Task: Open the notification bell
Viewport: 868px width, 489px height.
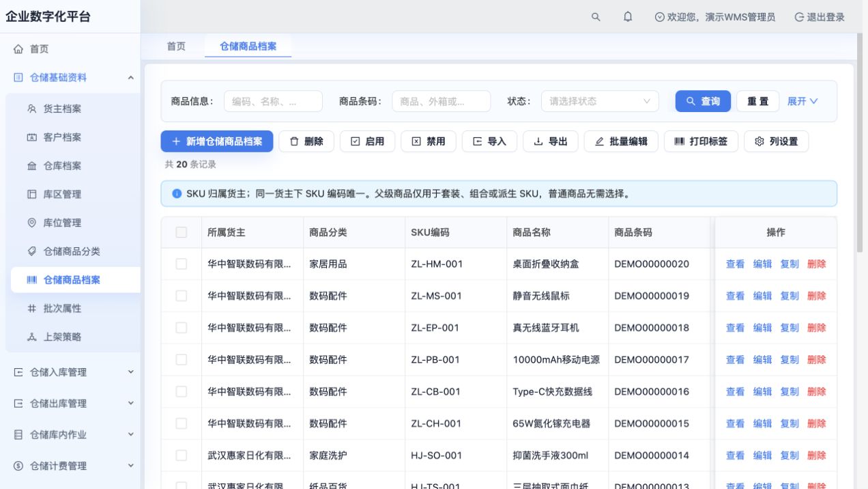Action: [628, 17]
